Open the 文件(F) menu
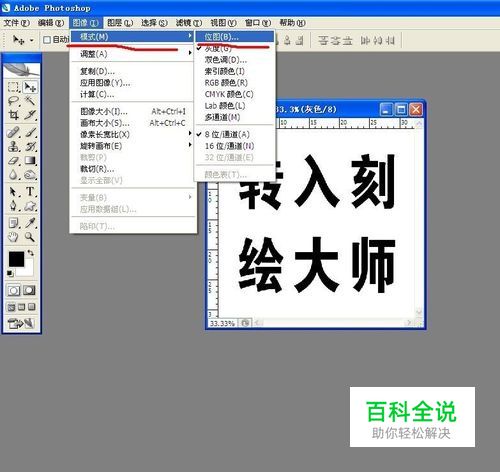 click(x=16, y=23)
